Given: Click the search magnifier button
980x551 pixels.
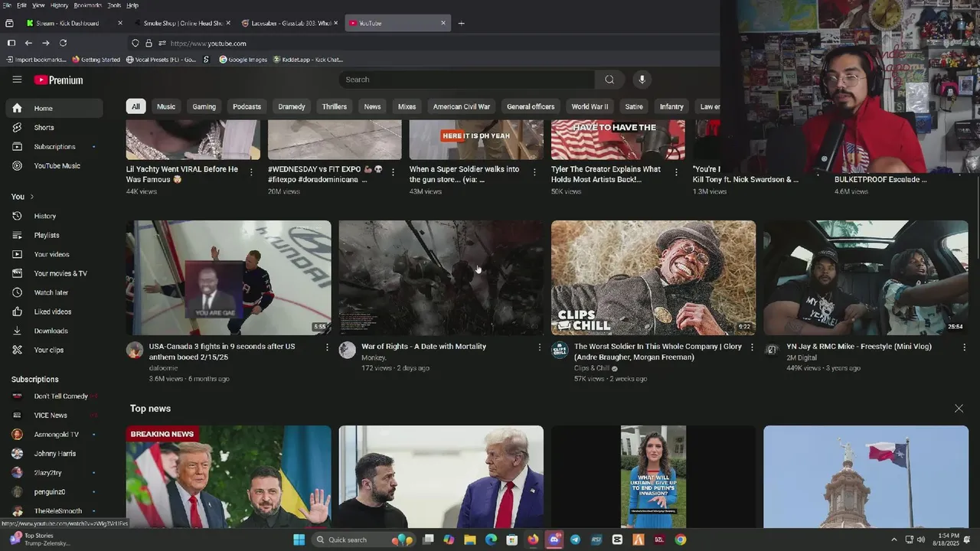Looking at the screenshot, I should 609,80.
